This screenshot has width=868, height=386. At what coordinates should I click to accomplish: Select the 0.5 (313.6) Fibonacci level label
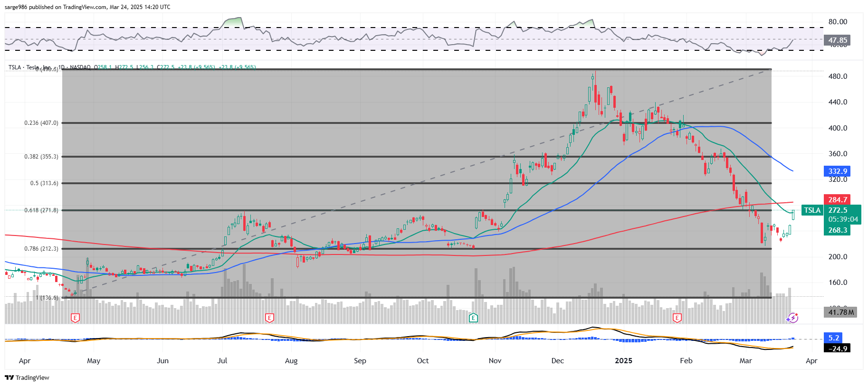[44, 183]
